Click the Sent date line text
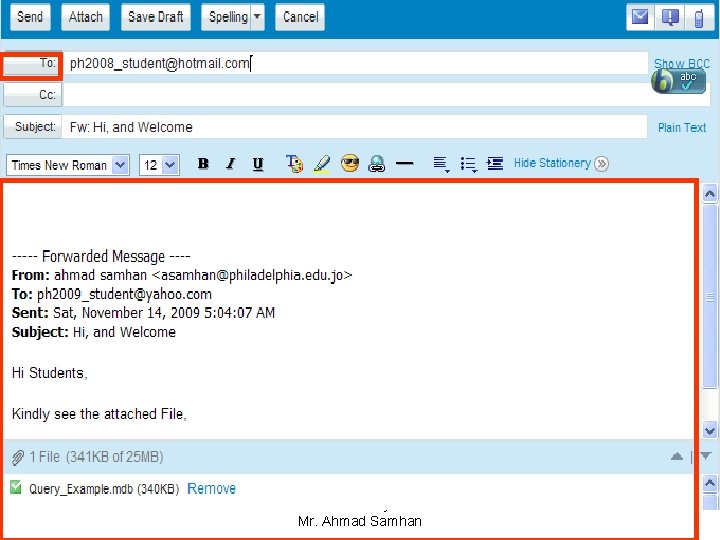Screen dimensions: 720x540 click(143, 313)
